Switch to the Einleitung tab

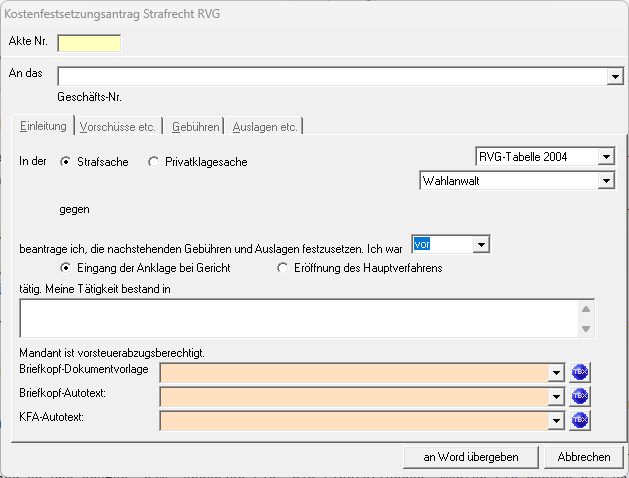pyautogui.click(x=43, y=126)
